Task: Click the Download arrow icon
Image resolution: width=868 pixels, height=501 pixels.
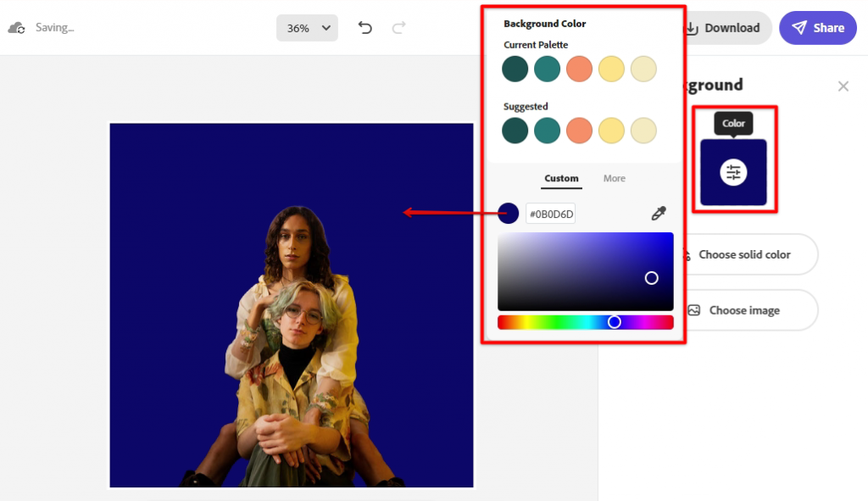Action: pos(692,27)
